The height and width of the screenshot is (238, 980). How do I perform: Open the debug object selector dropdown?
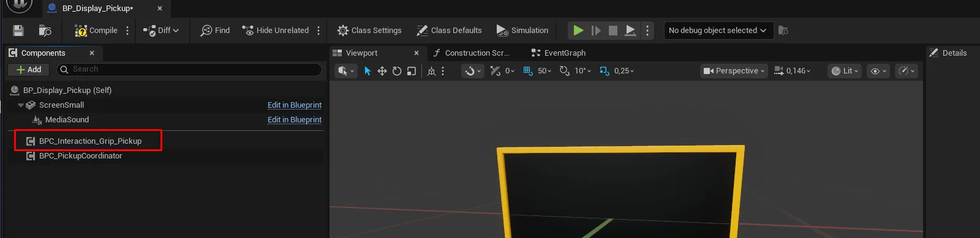click(718, 31)
